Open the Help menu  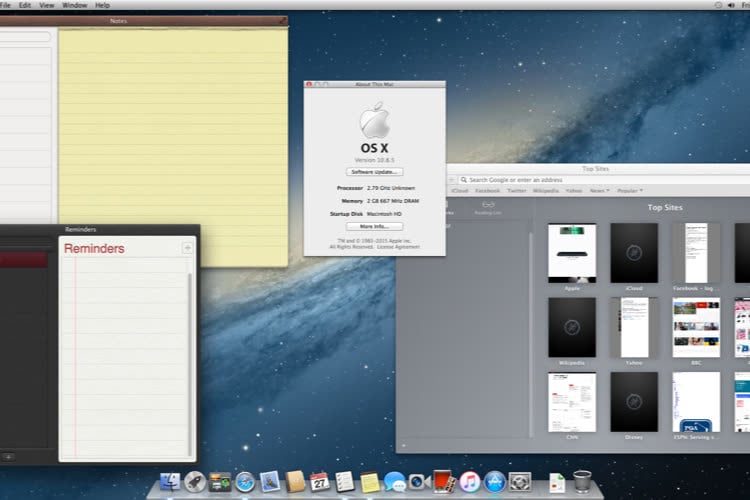point(102,5)
